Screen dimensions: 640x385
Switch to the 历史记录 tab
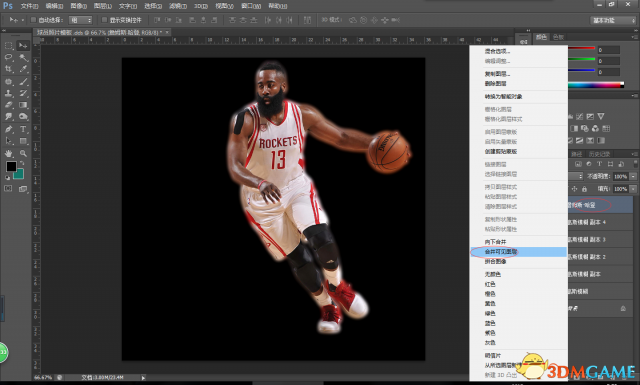[599, 154]
